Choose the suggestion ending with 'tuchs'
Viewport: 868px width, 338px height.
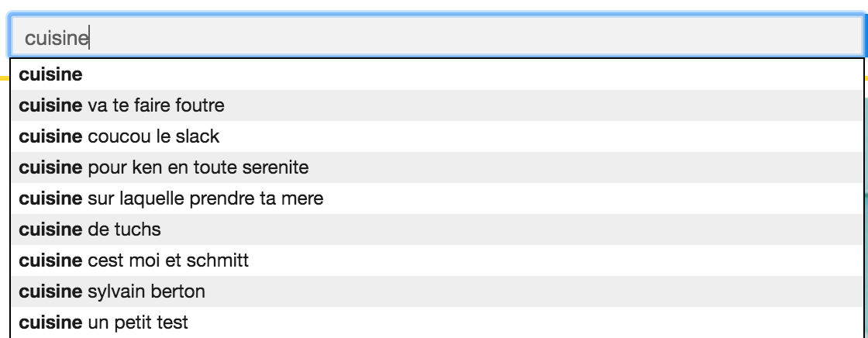point(90,229)
